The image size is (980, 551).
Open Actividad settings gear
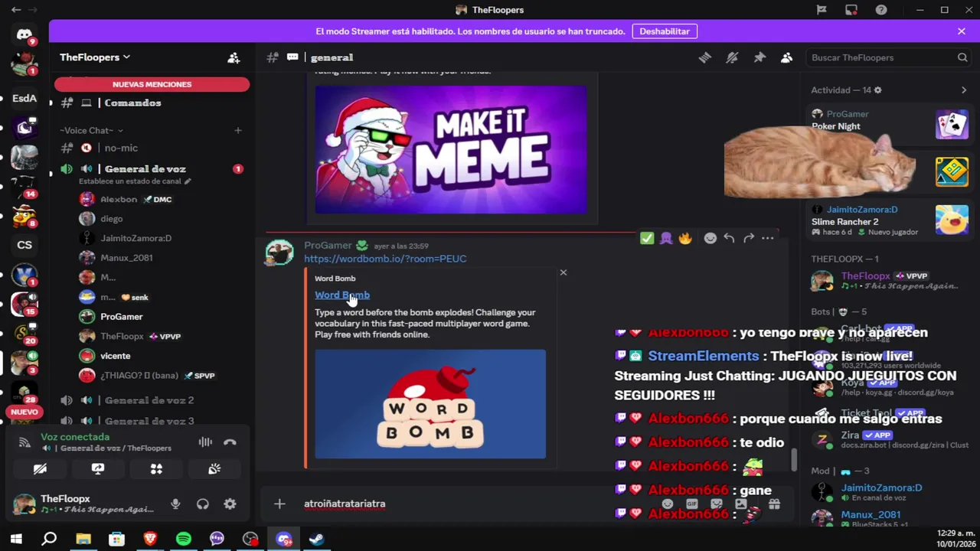click(877, 90)
